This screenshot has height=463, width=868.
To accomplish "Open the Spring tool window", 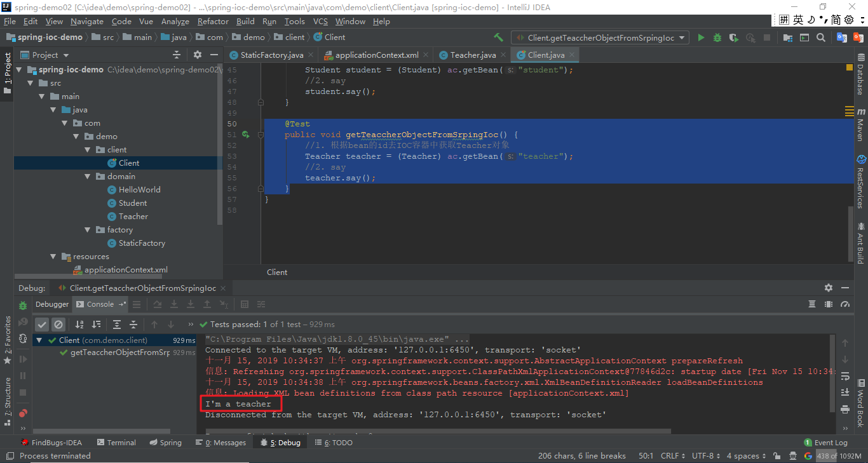I will pos(165,443).
